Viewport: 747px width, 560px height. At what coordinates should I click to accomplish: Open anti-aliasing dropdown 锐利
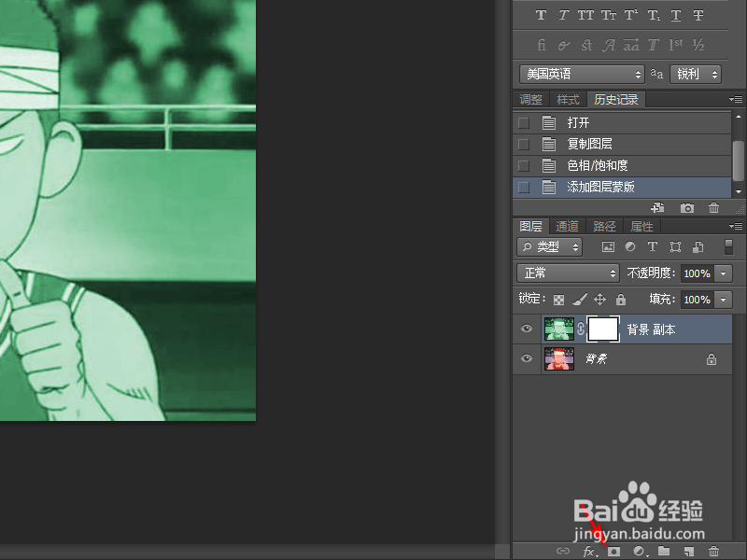coord(696,75)
